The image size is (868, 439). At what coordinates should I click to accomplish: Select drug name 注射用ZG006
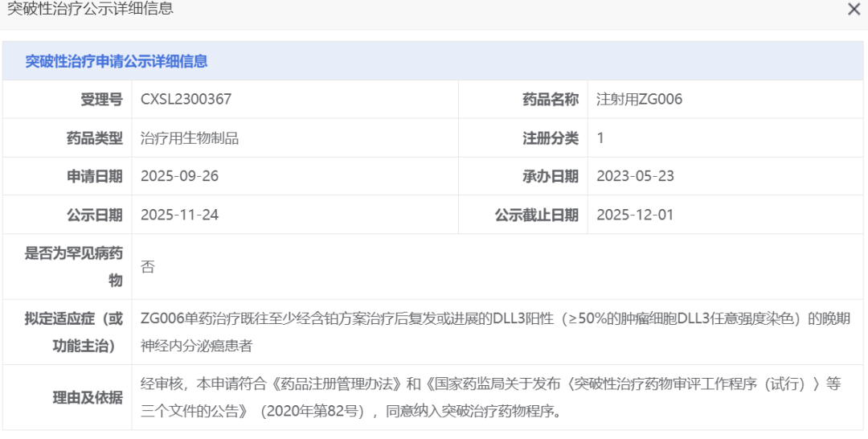tap(640, 99)
